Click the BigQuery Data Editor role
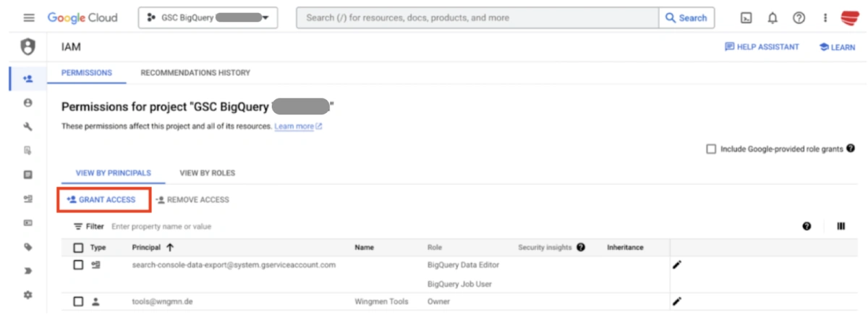Image resolution: width=868 pixels, height=326 pixels. point(463,264)
